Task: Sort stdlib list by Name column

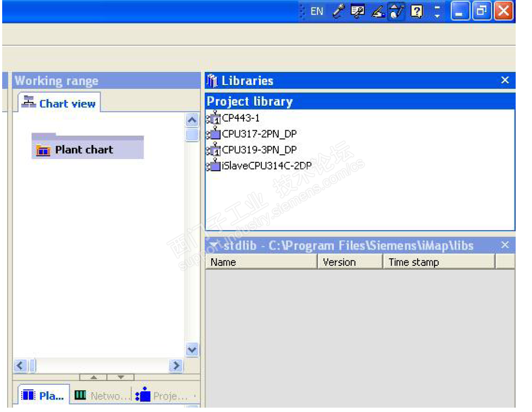Action: (261, 262)
